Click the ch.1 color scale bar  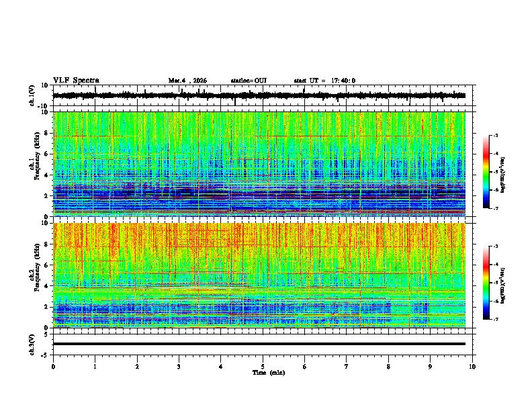pos(486,172)
